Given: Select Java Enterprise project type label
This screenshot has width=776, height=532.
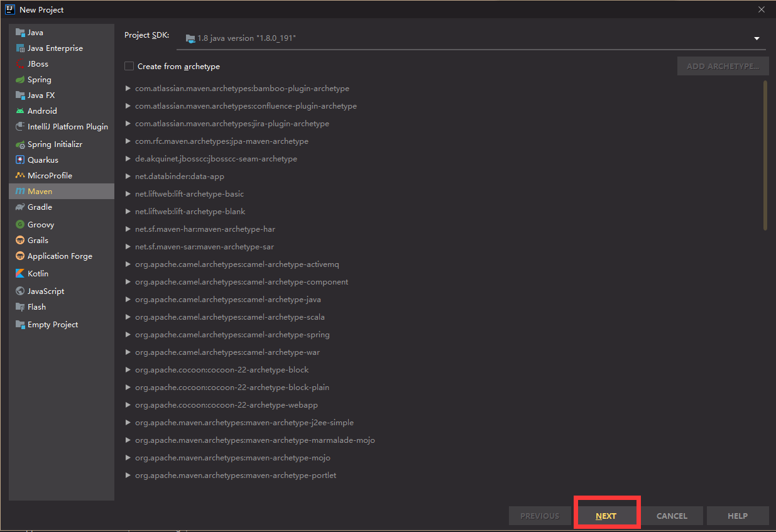Looking at the screenshot, I should tap(55, 48).
